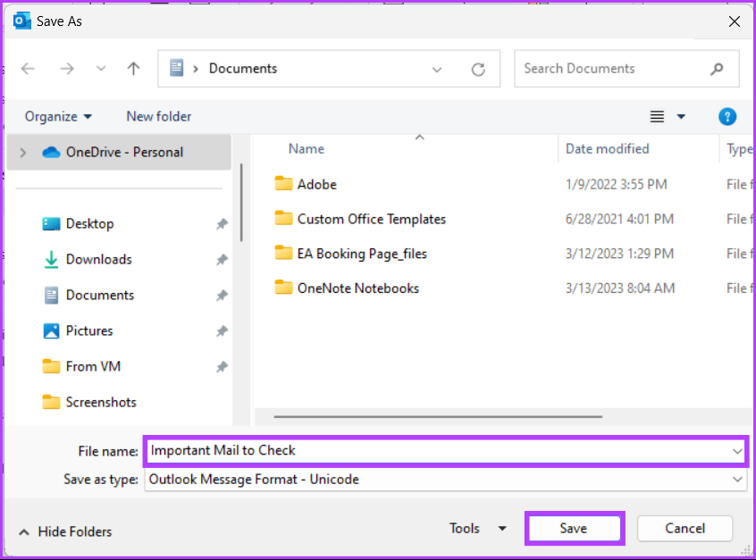Unpin Desktop using its pin icon
The image size is (756, 560).
click(x=222, y=223)
